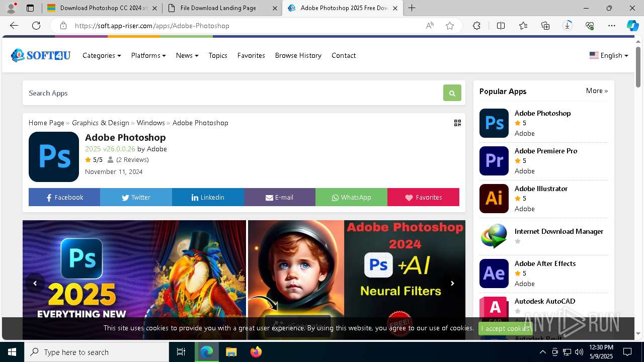Click the green search magnifier button
This screenshot has width=644, height=362.
(452, 93)
